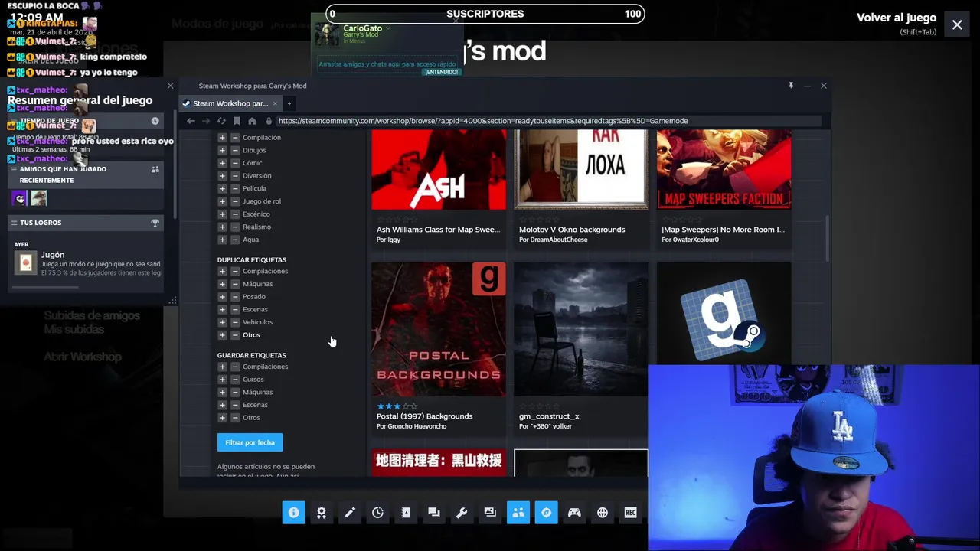Open Postal (1997) Backgrounds item title
The image size is (980, 551).
424,416
